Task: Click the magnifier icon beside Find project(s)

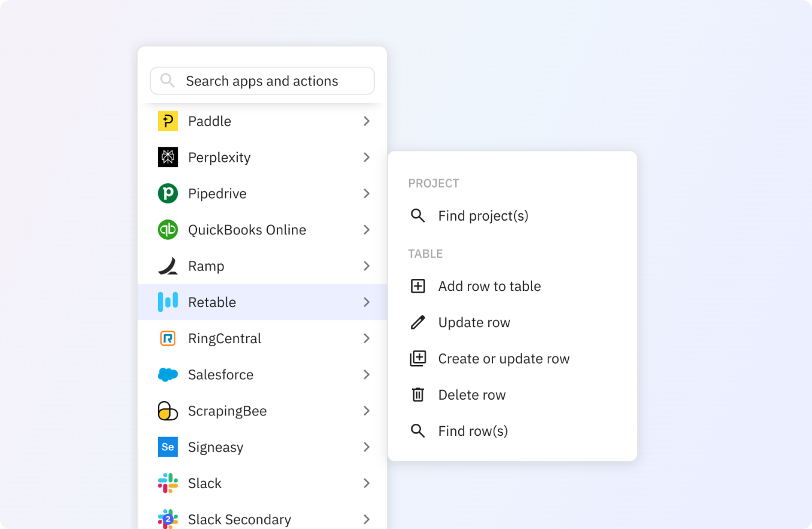Action: pos(417,215)
